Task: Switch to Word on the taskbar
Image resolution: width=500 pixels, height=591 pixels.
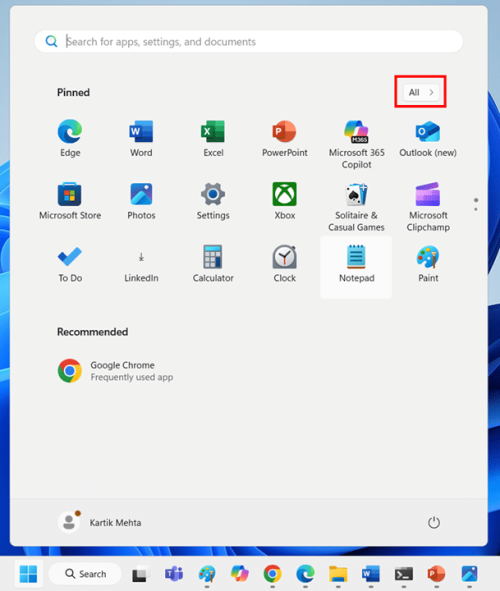Action: [x=371, y=574]
